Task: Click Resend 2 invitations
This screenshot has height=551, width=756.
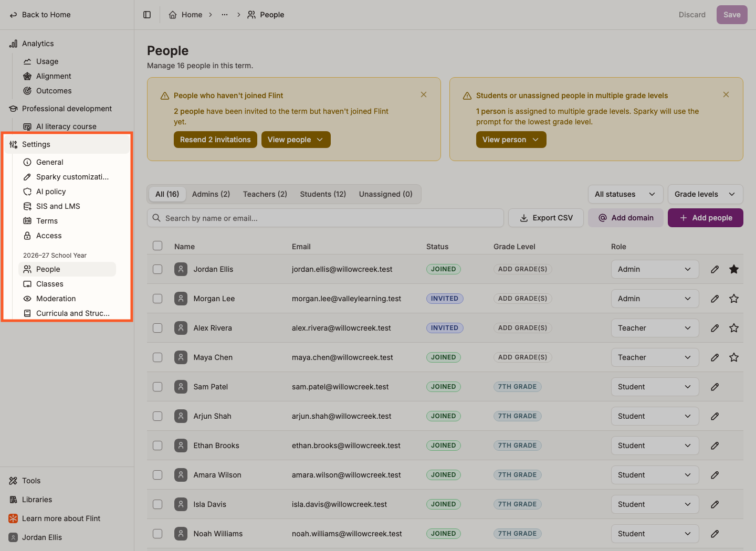Action: click(215, 140)
